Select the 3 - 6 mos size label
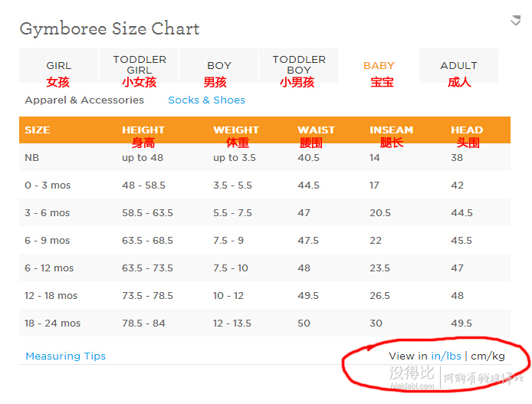Image resolution: width=532 pixels, height=404 pixels. coord(48,212)
